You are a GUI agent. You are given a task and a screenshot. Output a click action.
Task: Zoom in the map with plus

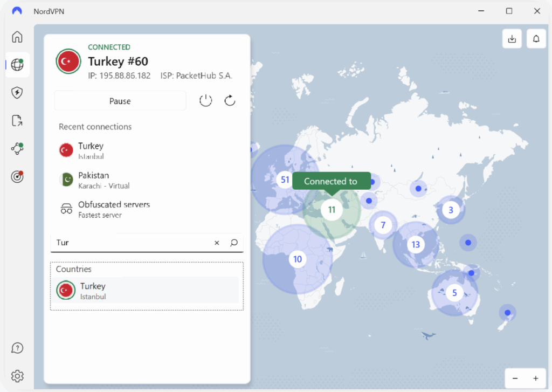coord(535,379)
